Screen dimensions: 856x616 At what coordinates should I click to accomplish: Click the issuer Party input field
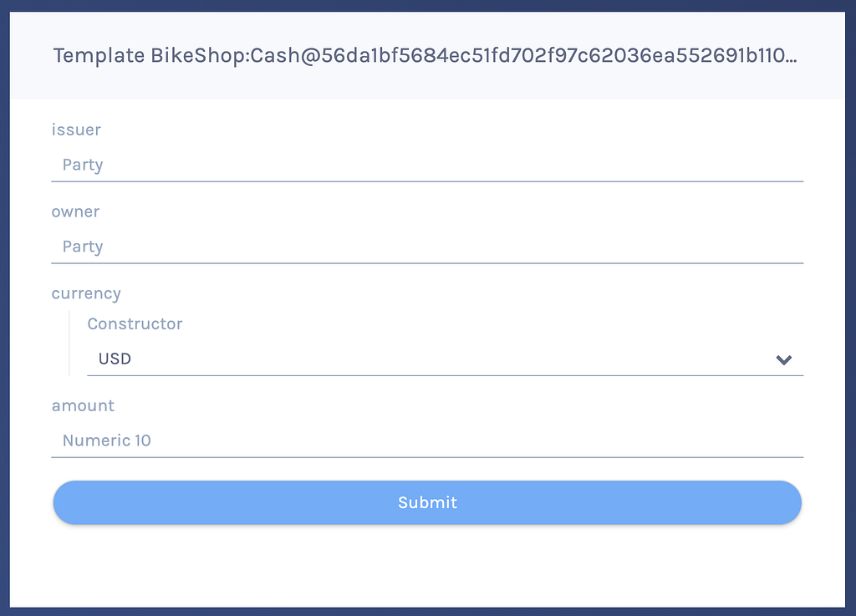427,165
